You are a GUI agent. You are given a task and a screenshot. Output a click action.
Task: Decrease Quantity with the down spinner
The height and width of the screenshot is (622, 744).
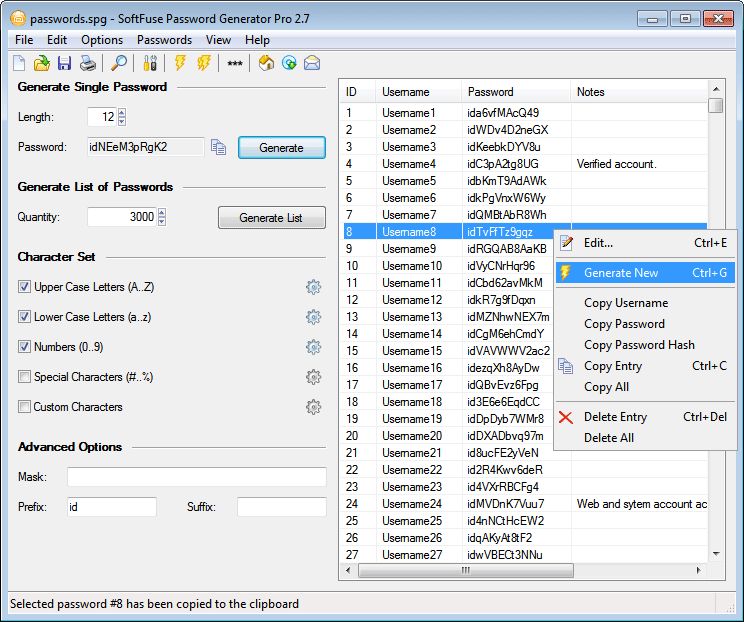pos(162,222)
